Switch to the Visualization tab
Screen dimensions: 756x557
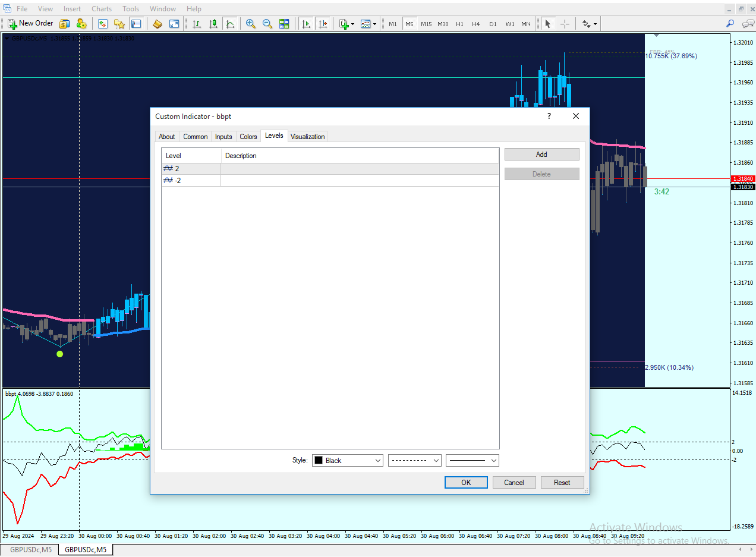tap(308, 137)
